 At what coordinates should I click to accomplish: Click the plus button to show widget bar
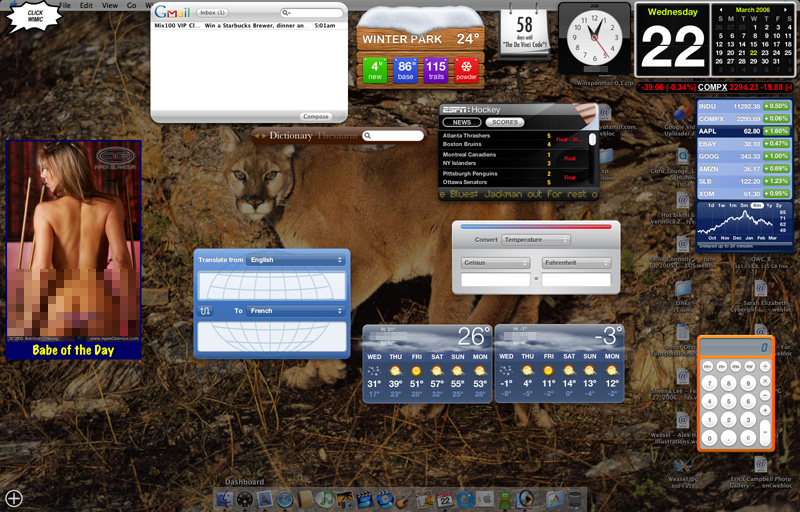click(x=14, y=498)
